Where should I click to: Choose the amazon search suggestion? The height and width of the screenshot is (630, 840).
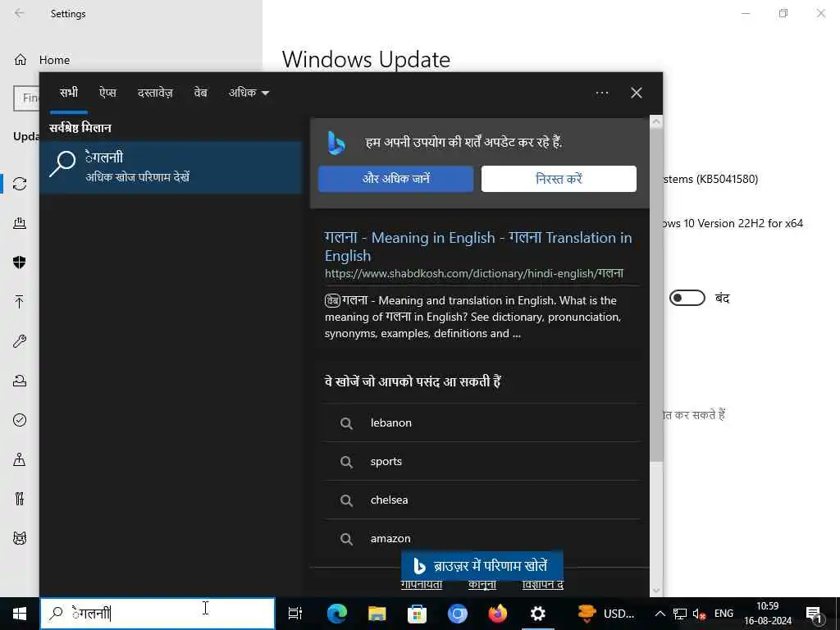(x=482, y=538)
